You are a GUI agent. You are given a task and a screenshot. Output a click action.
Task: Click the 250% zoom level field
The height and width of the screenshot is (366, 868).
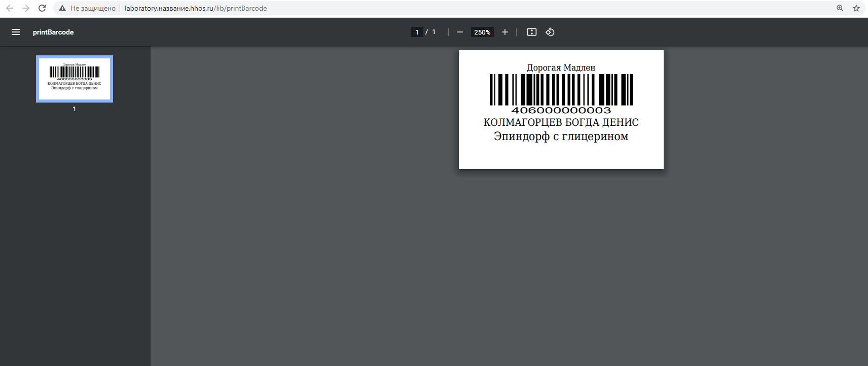482,32
